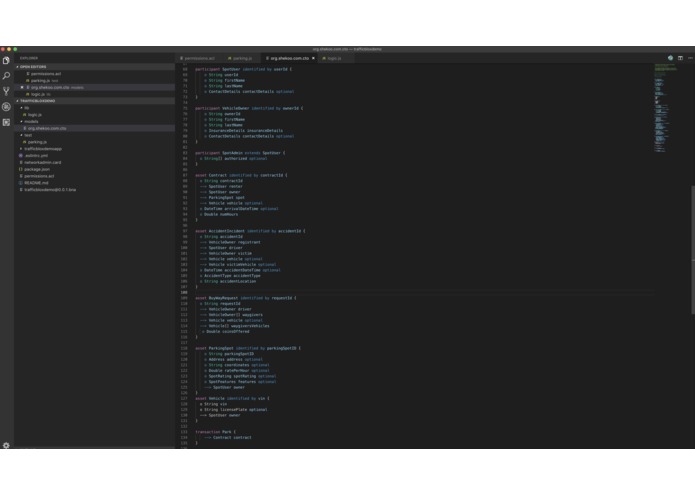Click 'Double coinsOffered' in BuyWayRequest
The image size is (695, 494).
tap(226, 331)
